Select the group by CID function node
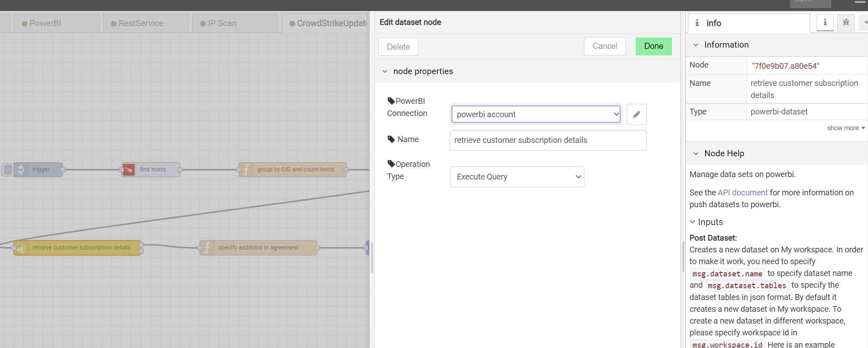 coord(293,169)
